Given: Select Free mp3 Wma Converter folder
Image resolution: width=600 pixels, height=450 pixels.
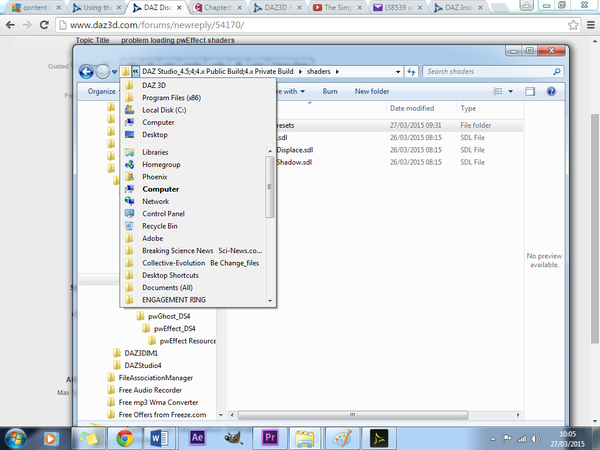Looking at the screenshot, I should [x=158, y=402].
